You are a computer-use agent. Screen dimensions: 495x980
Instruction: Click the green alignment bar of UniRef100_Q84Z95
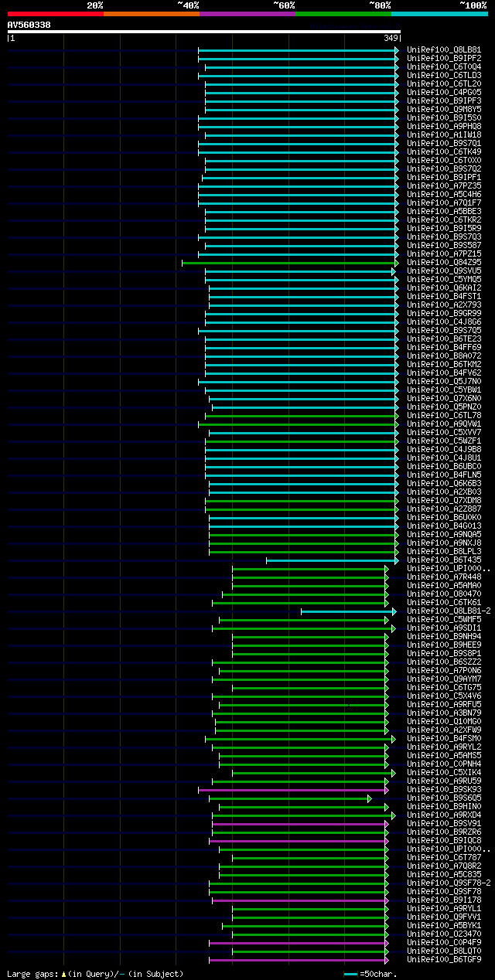point(290,263)
